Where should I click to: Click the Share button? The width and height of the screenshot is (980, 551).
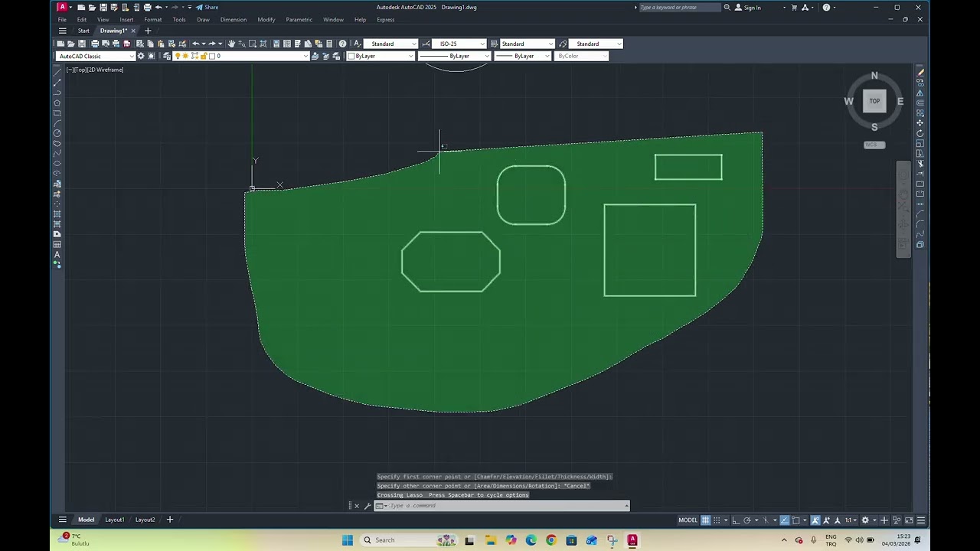(x=207, y=7)
